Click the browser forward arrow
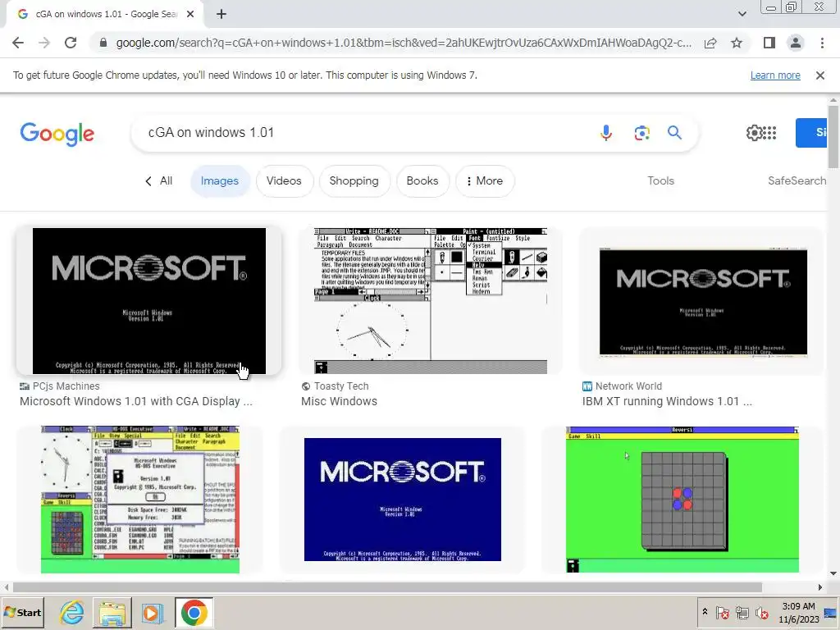Viewport: 840px width, 630px height. (x=44, y=43)
